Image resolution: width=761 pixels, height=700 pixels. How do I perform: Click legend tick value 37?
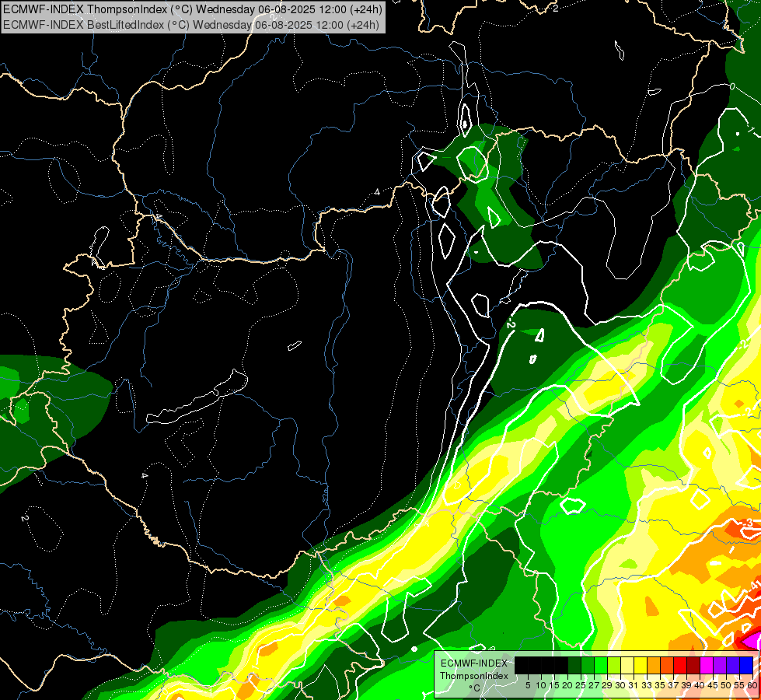(x=674, y=685)
